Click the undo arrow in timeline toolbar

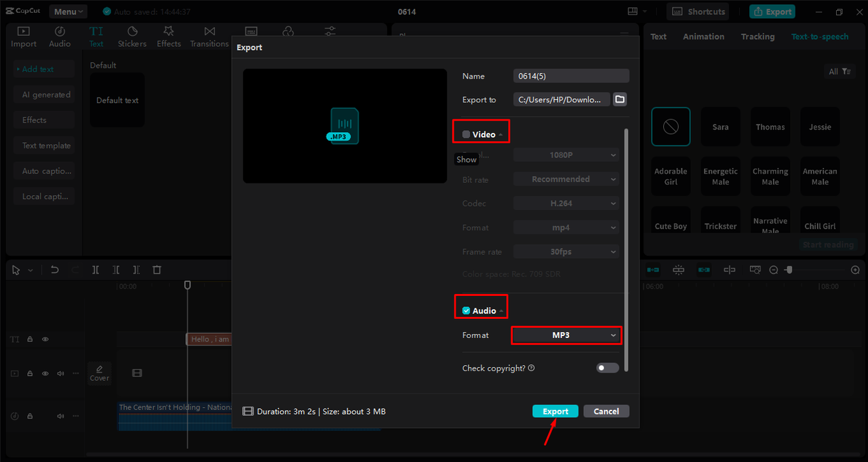click(55, 270)
